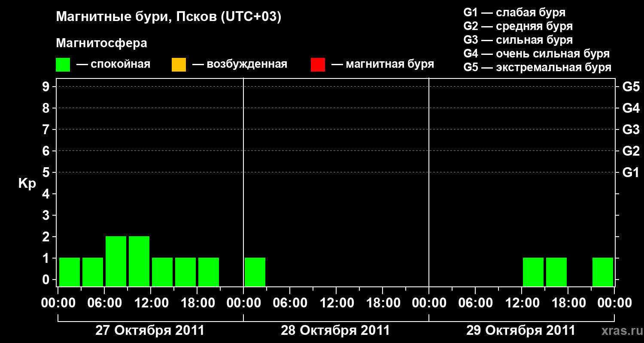The height and width of the screenshot is (343, 644).
Task: Click the "27 Октября 2011" date label
Action: coord(150,331)
